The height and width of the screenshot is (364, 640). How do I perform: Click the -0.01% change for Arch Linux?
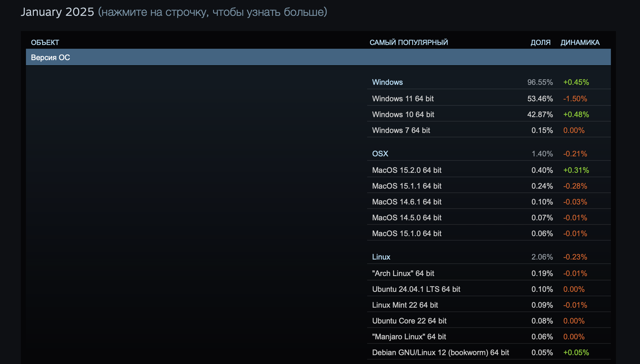tap(575, 273)
